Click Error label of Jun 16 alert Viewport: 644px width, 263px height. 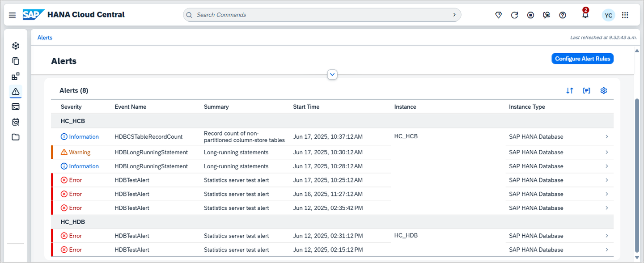pyautogui.click(x=76, y=194)
